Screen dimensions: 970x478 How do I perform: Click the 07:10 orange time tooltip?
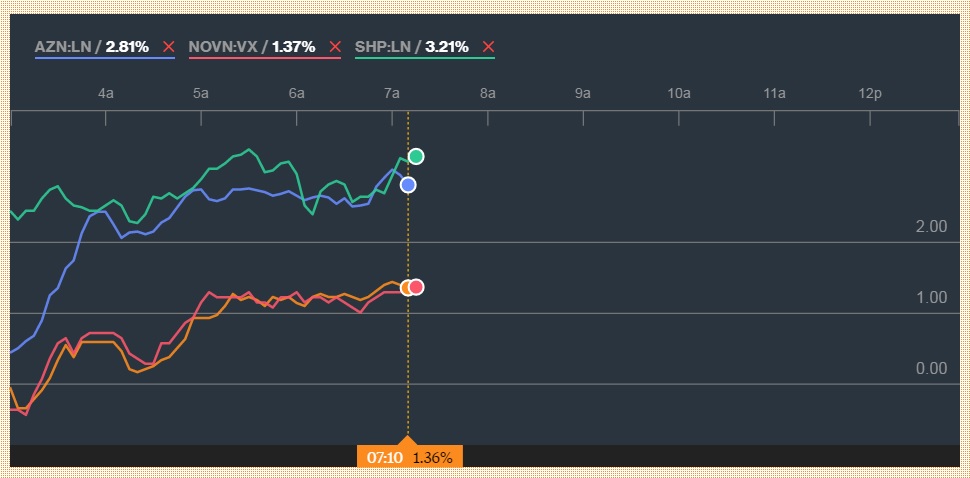[x=410, y=457]
